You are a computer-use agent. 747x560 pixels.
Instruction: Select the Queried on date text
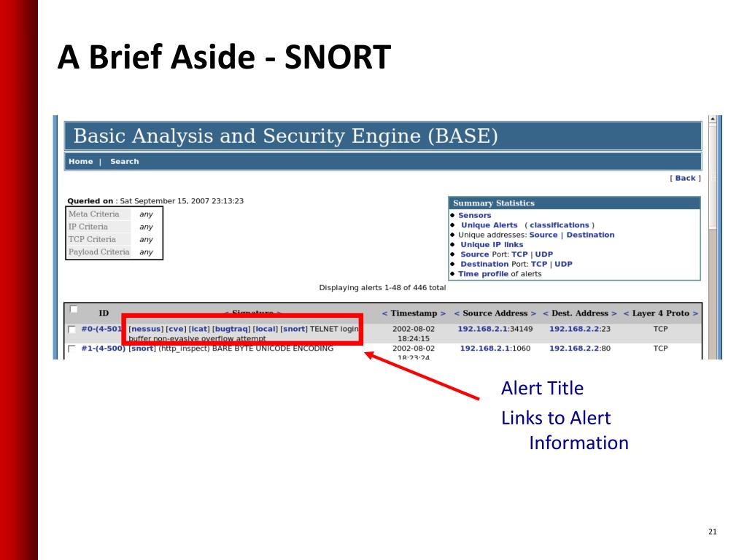point(155,201)
